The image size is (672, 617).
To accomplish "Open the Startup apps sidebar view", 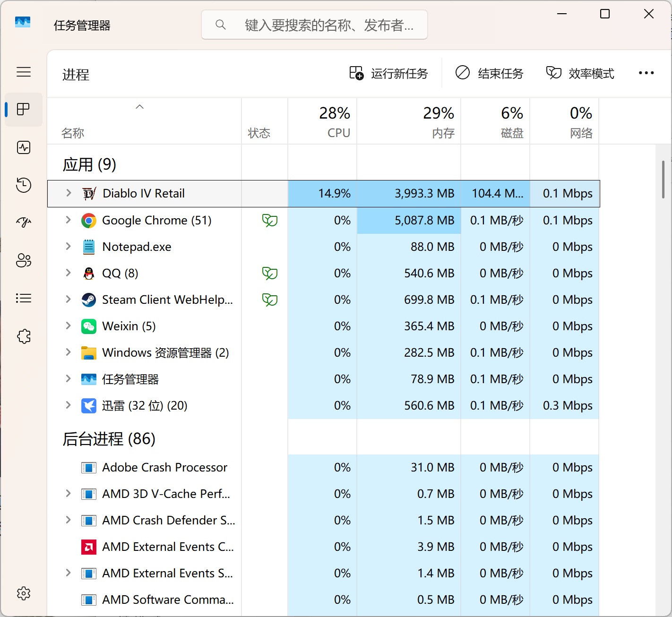I will tap(24, 223).
